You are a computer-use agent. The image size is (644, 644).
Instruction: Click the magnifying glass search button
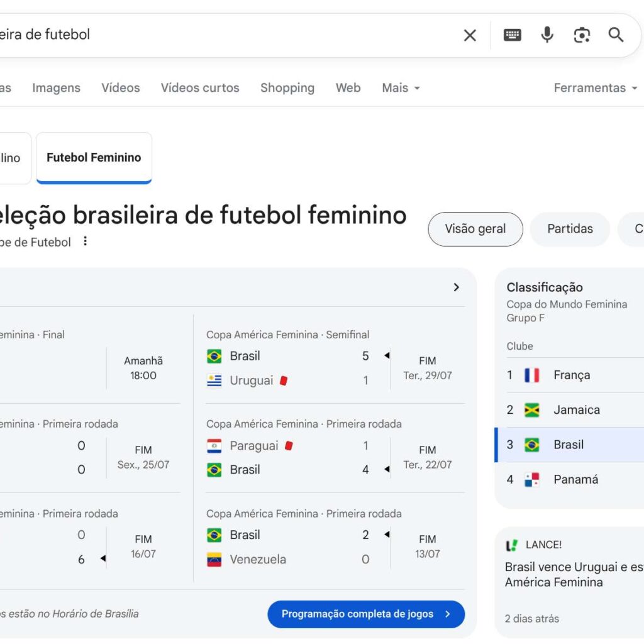(x=616, y=35)
